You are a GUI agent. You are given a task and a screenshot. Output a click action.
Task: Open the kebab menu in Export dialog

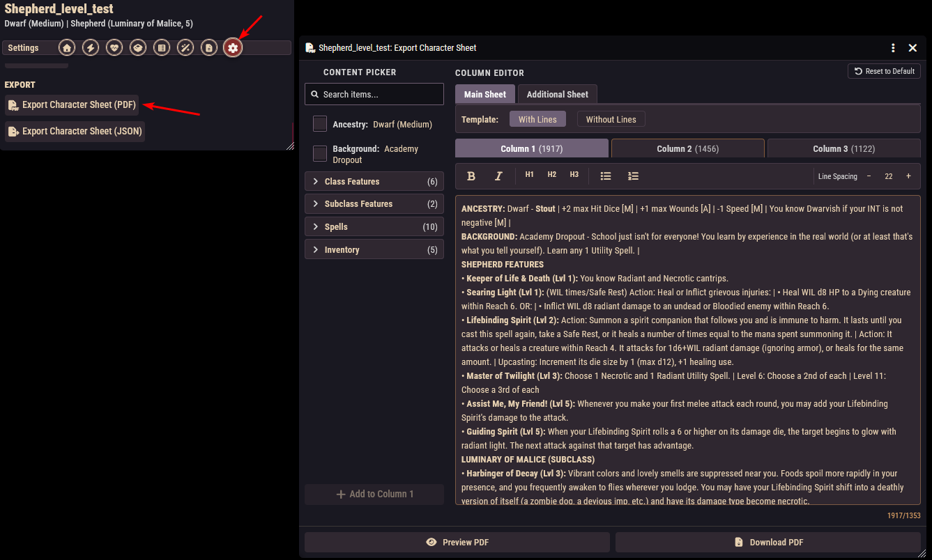click(893, 48)
